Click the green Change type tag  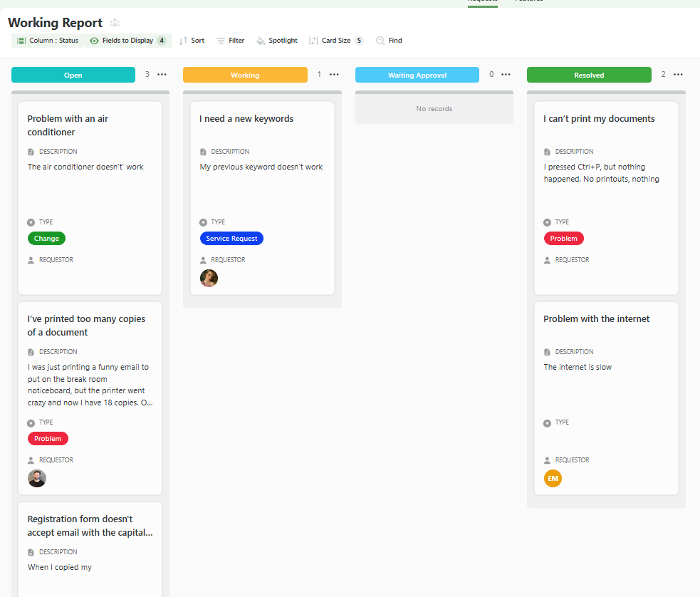click(46, 239)
